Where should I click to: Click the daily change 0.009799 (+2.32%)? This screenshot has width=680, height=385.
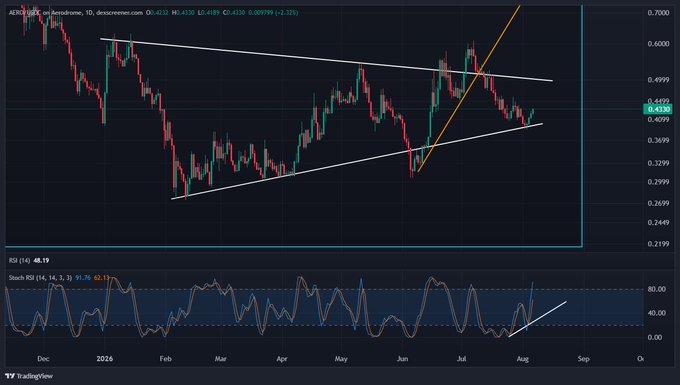tap(273, 13)
